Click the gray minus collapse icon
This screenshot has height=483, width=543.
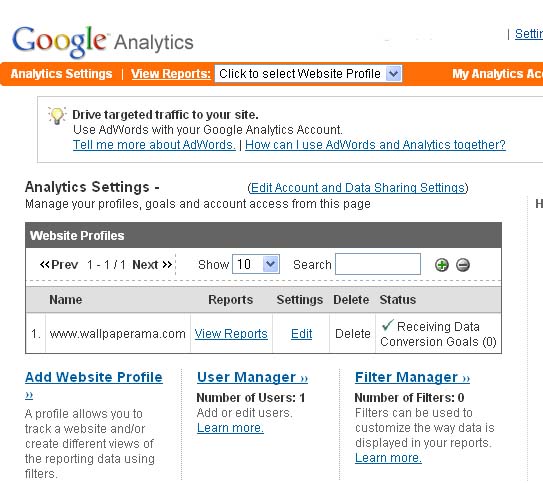[x=463, y=265]
